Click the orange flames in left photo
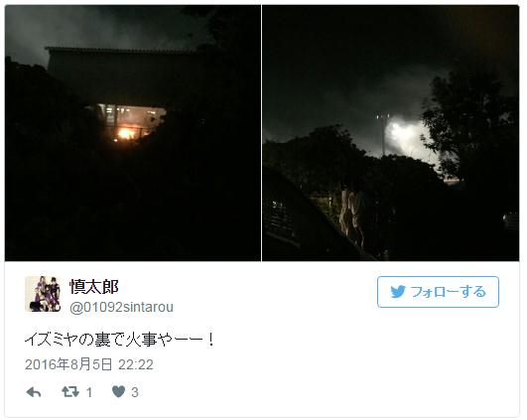 coord(128,133)
